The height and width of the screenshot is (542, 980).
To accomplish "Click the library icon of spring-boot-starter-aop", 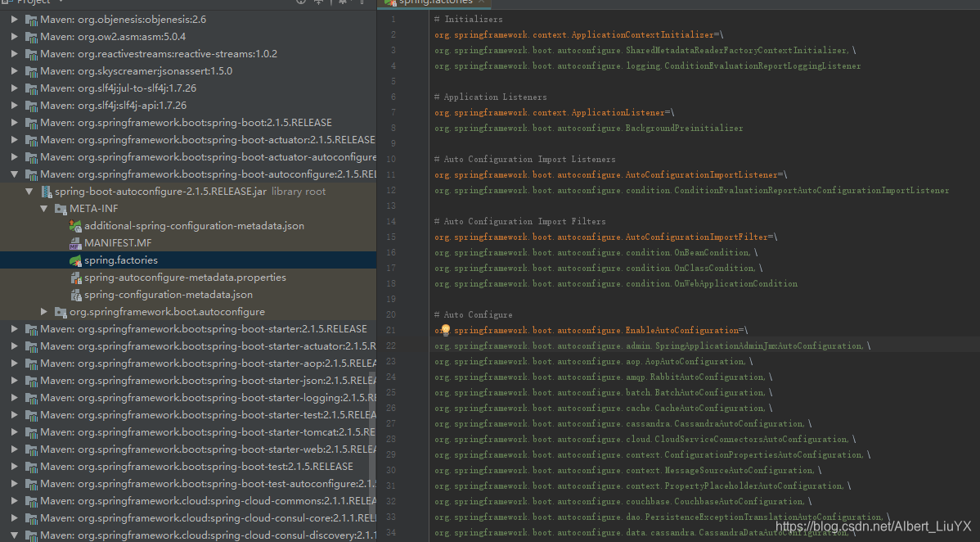I will point(31,364).
